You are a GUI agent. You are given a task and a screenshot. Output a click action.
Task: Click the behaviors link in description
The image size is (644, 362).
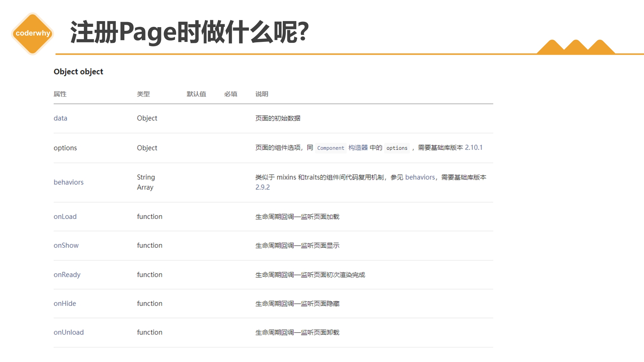coord(420,177)
